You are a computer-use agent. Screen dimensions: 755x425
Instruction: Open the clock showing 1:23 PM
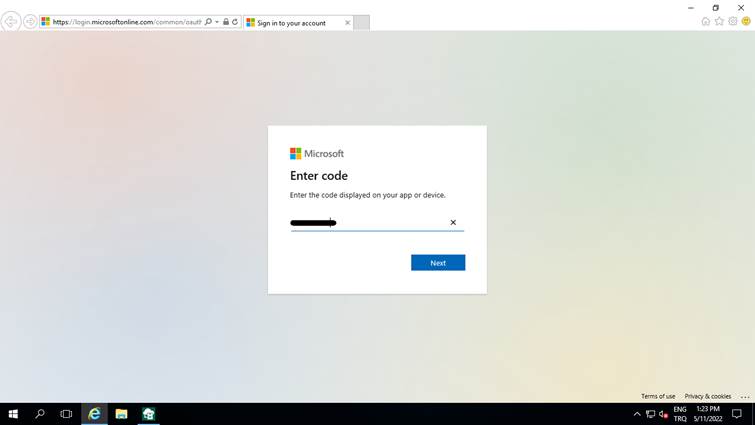[x=708, y=414]
